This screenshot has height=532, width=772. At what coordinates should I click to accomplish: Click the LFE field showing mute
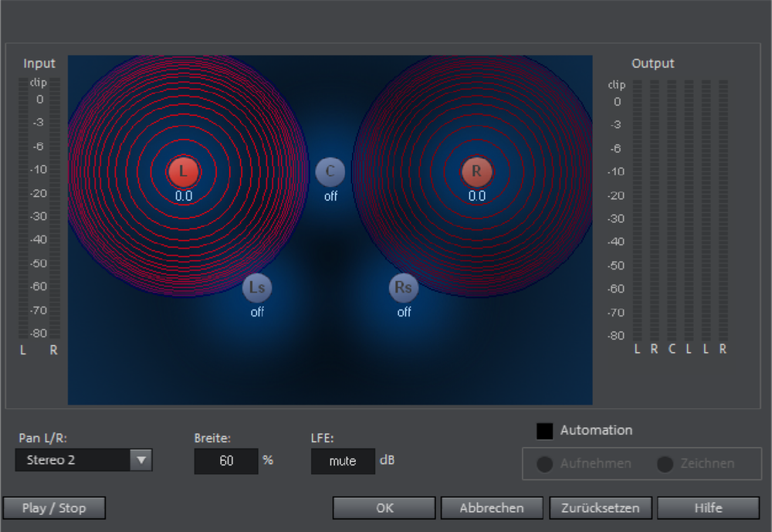point(343,461)
